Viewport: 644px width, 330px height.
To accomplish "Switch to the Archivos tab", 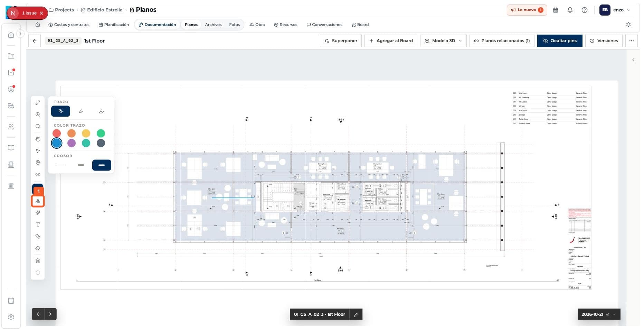I will [x=213, y=25].
